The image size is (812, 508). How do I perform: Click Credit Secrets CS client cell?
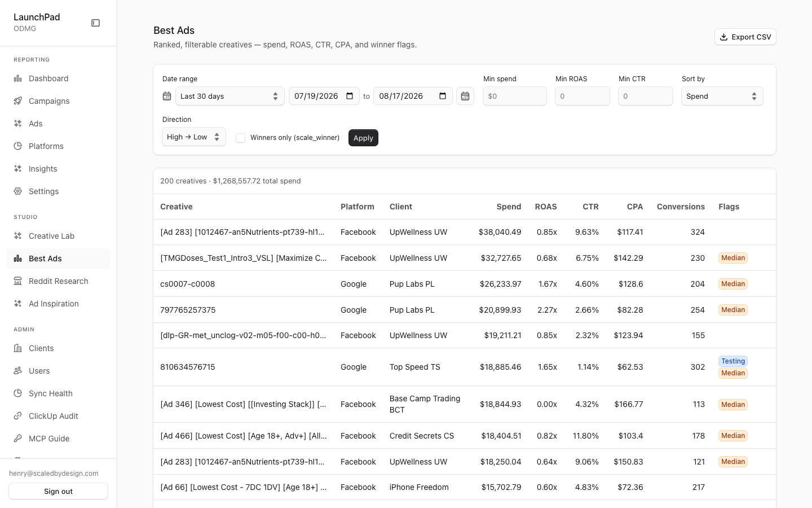(422, 436)
